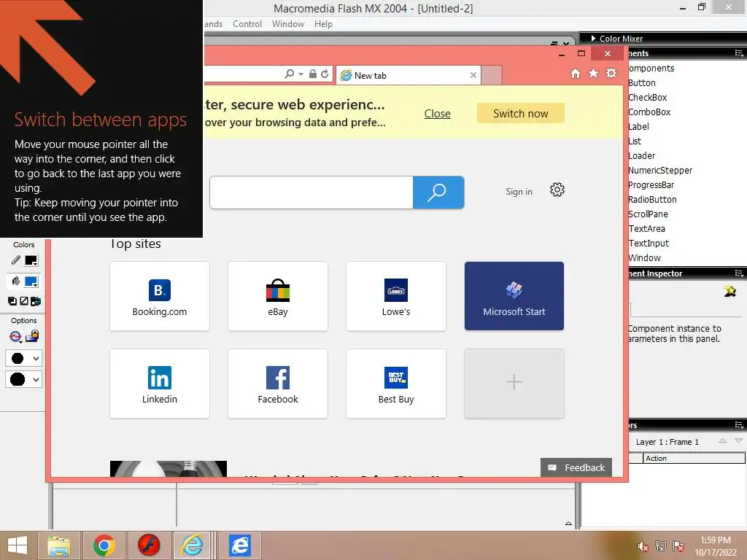Viewport: 747px width, 560px height.
Task: Open the Window menu in Flash
Action: 287,24
